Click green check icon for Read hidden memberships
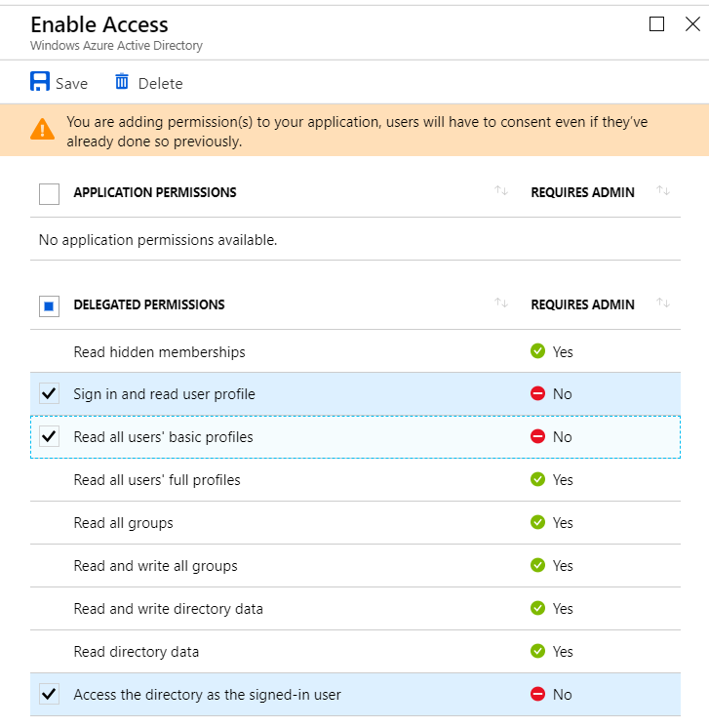Screen dimensions: 709x728 click(537, 351)
